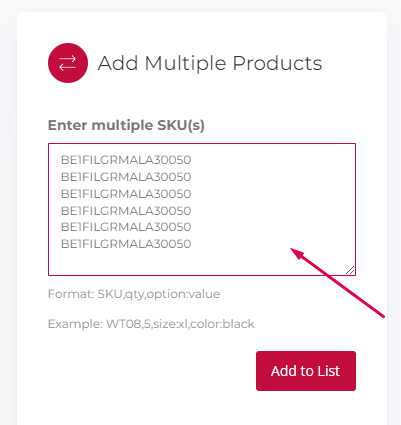The height and width of the screenshot is (425, 401).
Task: Place cursor on second BE1FILGRMALA30050 line
Action: coord(126,177)
